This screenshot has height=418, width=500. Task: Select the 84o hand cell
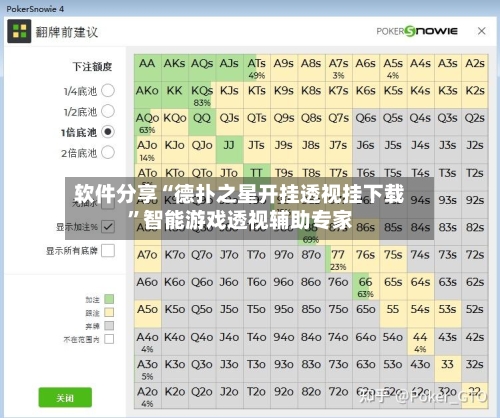(x=311, y=341)
